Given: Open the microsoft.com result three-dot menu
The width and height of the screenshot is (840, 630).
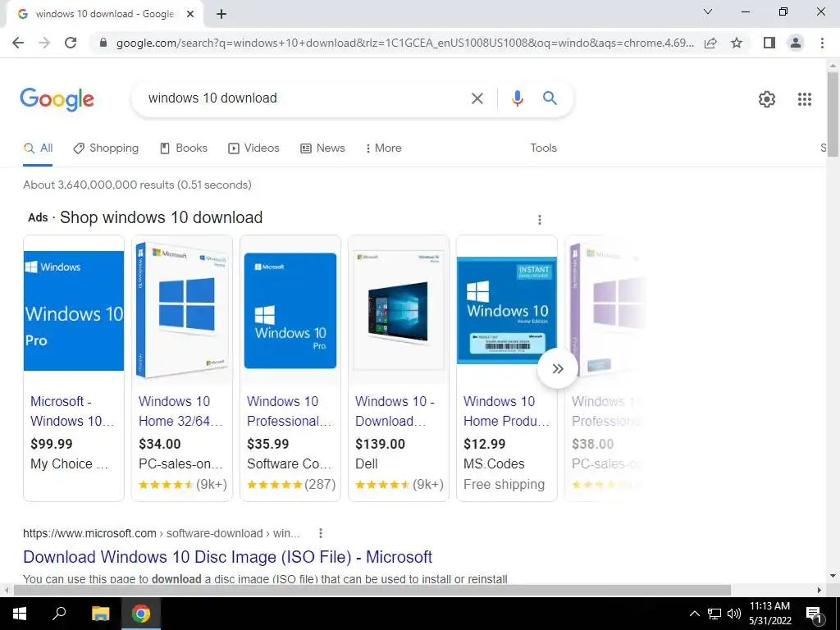Looking at the screenshot, I should pos(321,533).
